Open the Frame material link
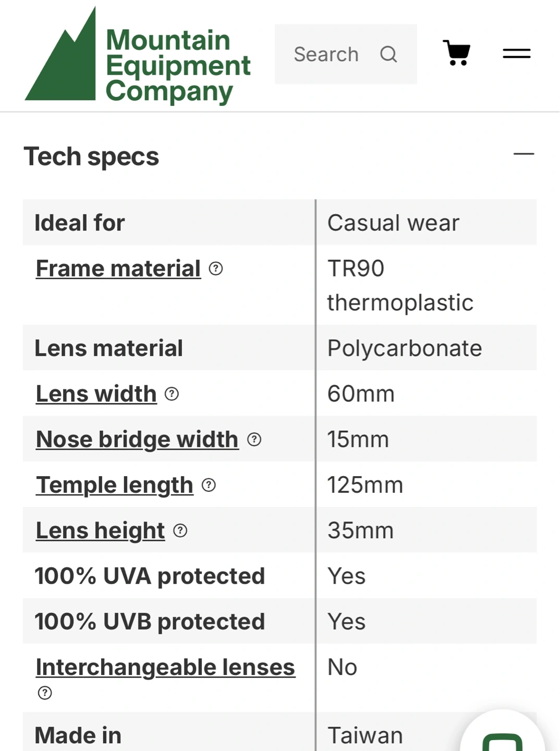Screen dimensions: 560x751 (118, 269)
